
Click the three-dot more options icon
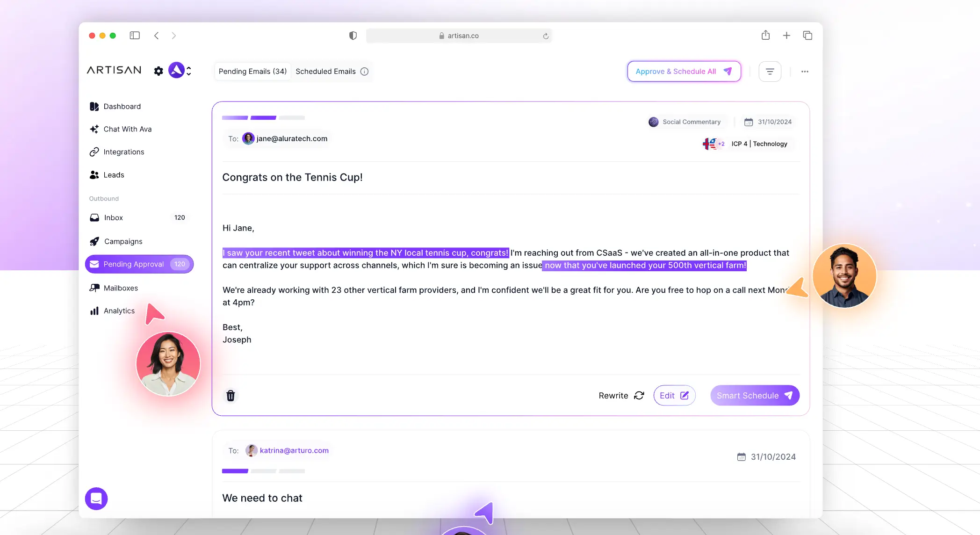point(805,72)
